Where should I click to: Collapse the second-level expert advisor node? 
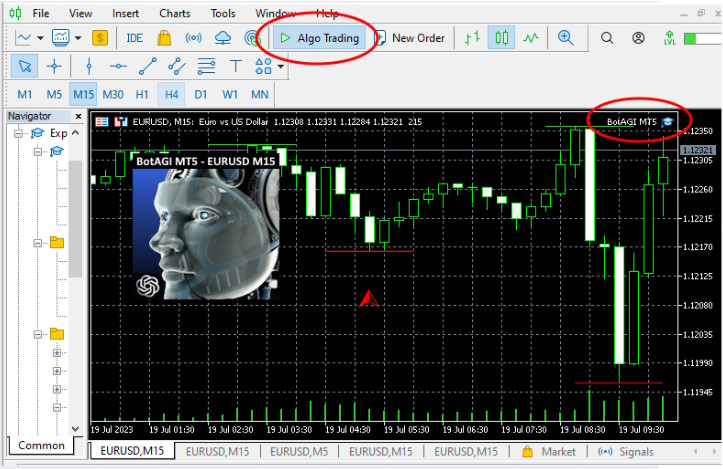pyautogui.click(x=38, y=152)
